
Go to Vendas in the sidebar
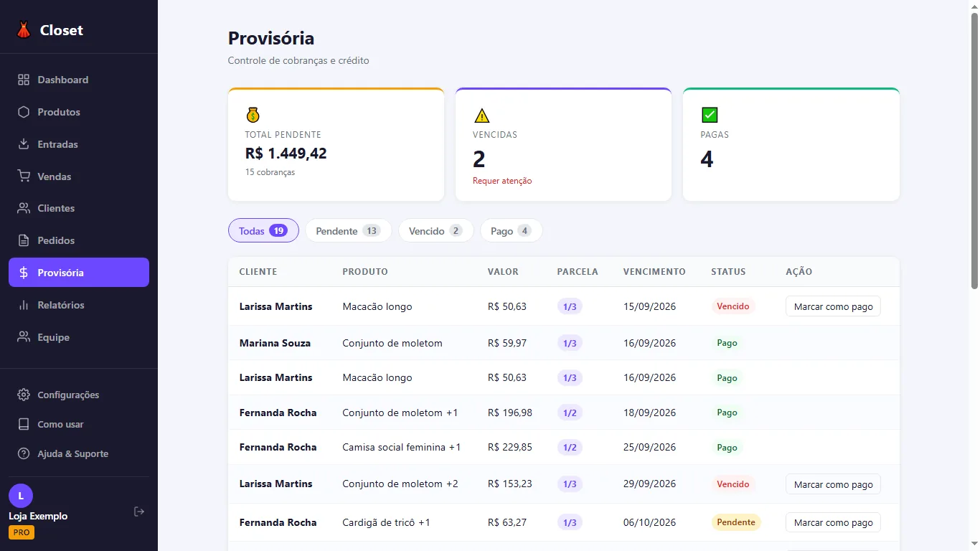[x=79, y=176]
